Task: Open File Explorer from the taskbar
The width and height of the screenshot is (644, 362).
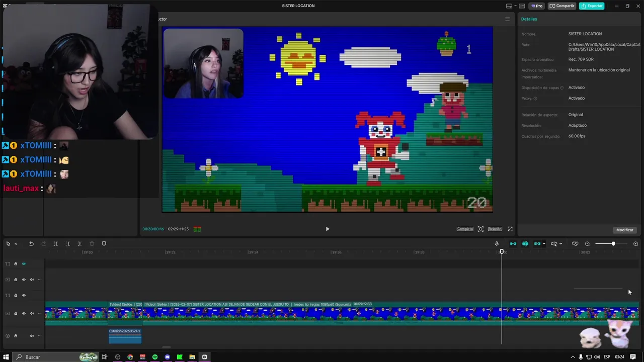Action: (192, 357)
